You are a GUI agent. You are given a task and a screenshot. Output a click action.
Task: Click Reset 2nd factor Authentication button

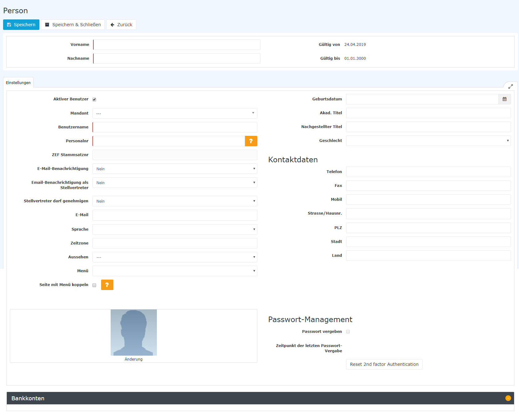point(384,364)
